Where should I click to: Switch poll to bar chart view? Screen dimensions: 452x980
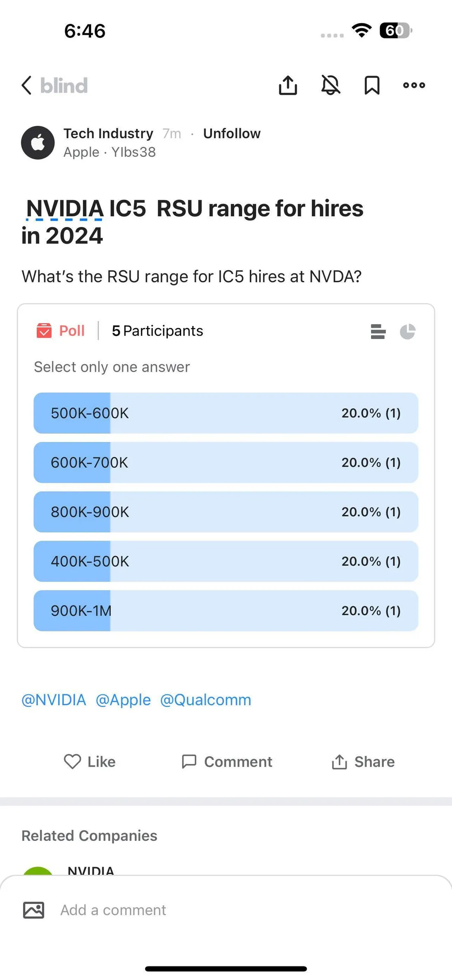click(378, 331)
